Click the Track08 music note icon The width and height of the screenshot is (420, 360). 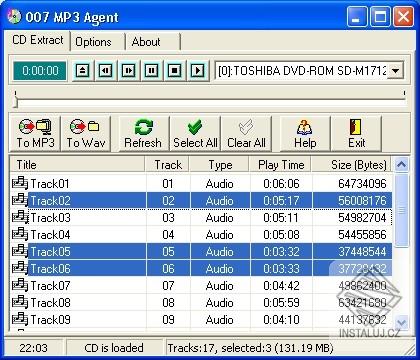[20, 302]
